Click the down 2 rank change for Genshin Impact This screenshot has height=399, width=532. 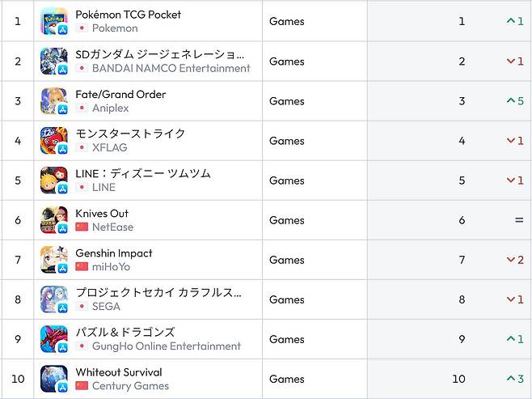[515, 260]
